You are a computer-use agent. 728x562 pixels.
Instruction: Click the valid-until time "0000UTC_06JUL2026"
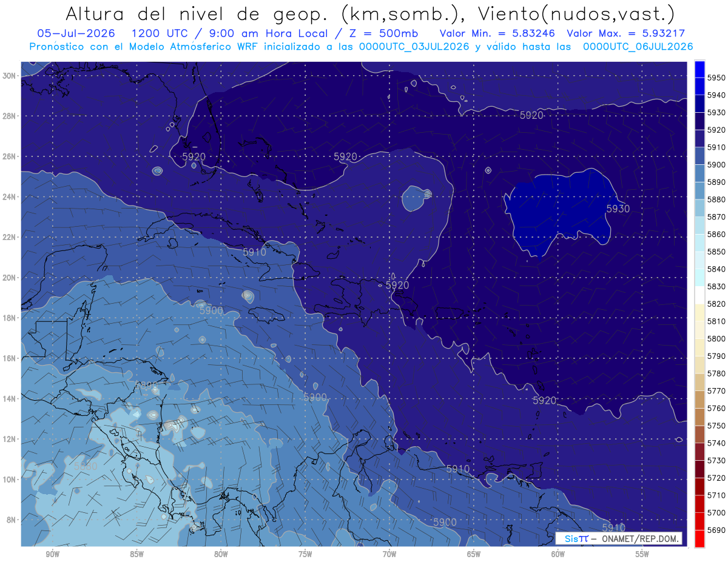[638, 46]
